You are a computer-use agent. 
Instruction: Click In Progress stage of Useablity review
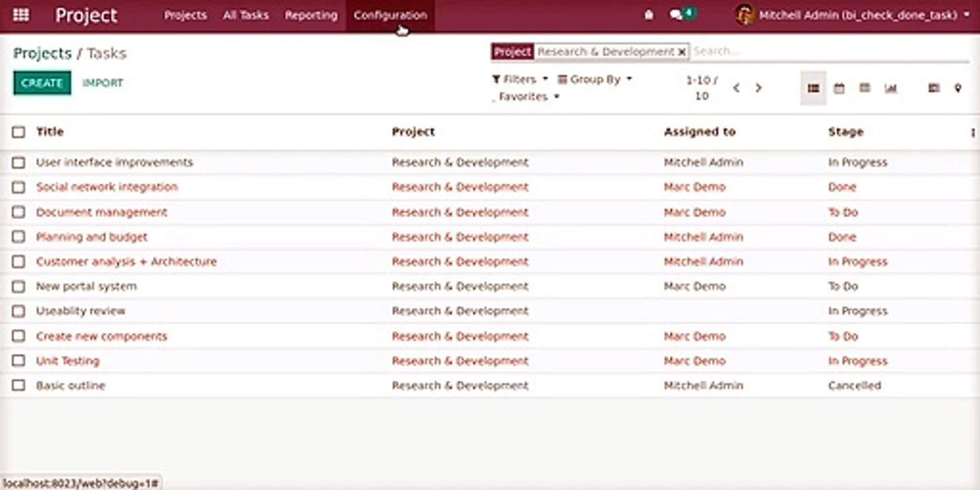[857, 311]
